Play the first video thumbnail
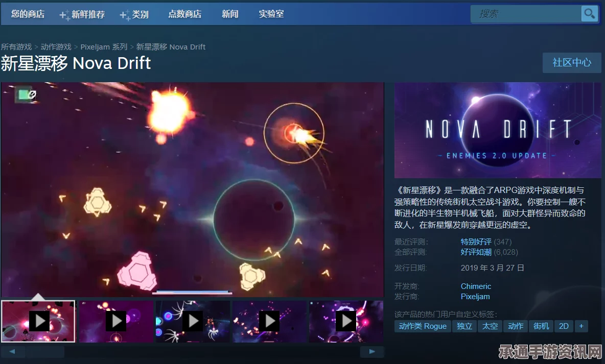Screen dimensions: 605x364 click(x=38, y=321)
